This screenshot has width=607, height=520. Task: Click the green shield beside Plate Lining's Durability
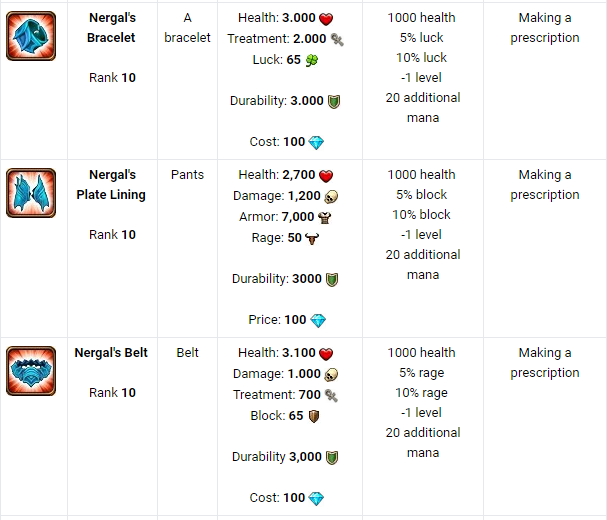tap(332, 280)
